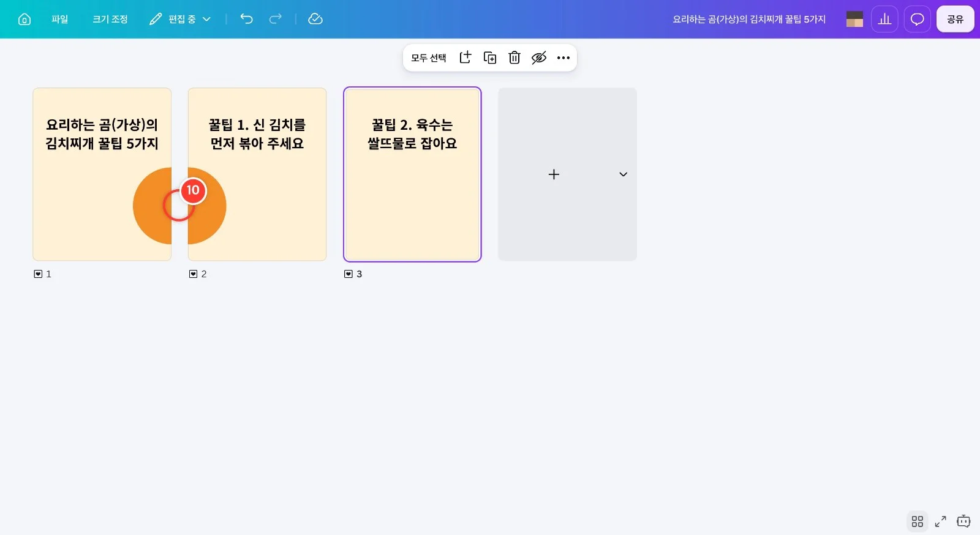Open the more options ellipsis menu
Viewport: 980px width, 535px height.
pyautogui.click(x=563, y=58)
